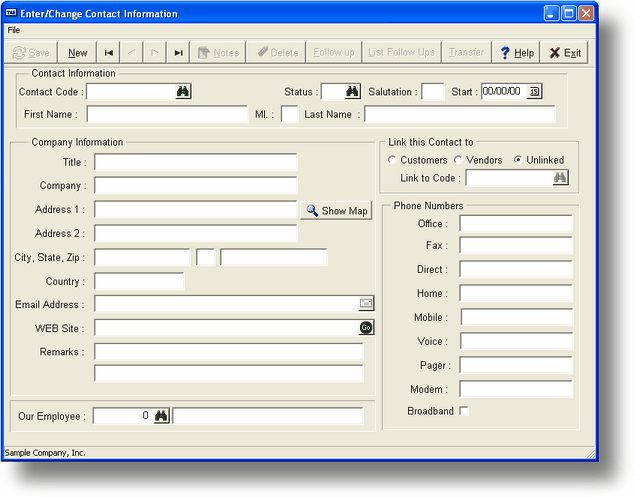Viewport: 634px width, 497px height.
Task: Toggle the Broadband checkbox
Action: [x=464, y=411]
